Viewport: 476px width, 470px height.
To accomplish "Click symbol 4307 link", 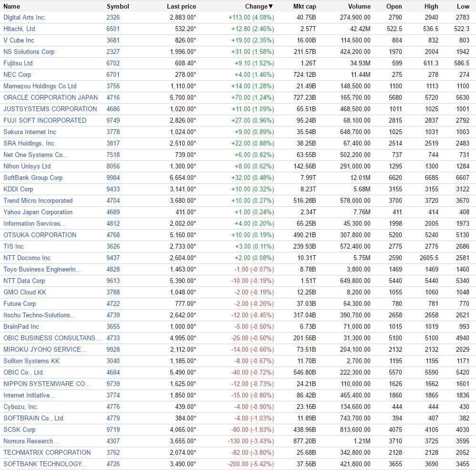I will tap(113, 441).
